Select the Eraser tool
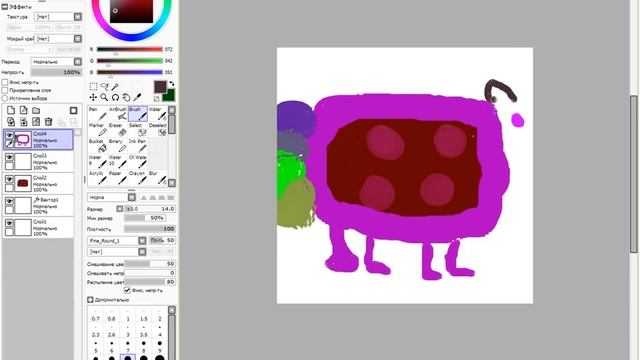The image size is (640, 360). [x=118, y=130]
